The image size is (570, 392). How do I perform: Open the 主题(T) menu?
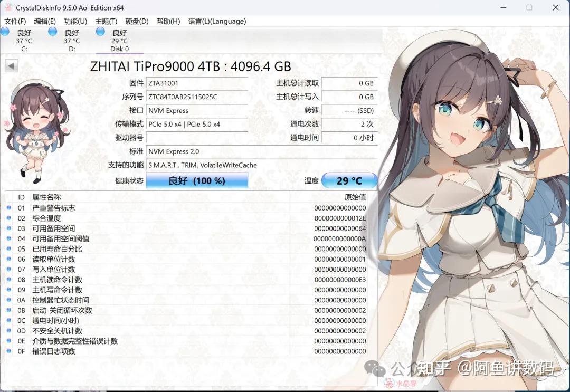pos(105,21)
